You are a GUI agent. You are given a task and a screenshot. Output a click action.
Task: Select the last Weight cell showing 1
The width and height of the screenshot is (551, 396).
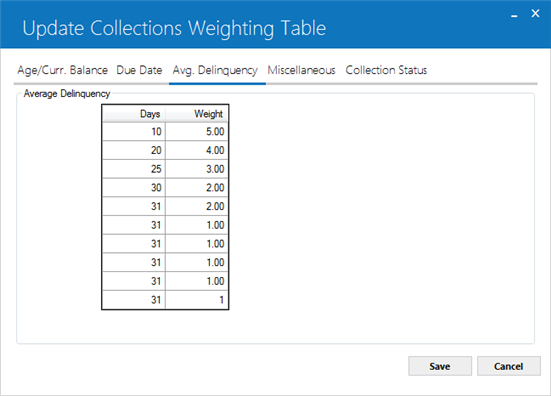(x=197, y=300)
